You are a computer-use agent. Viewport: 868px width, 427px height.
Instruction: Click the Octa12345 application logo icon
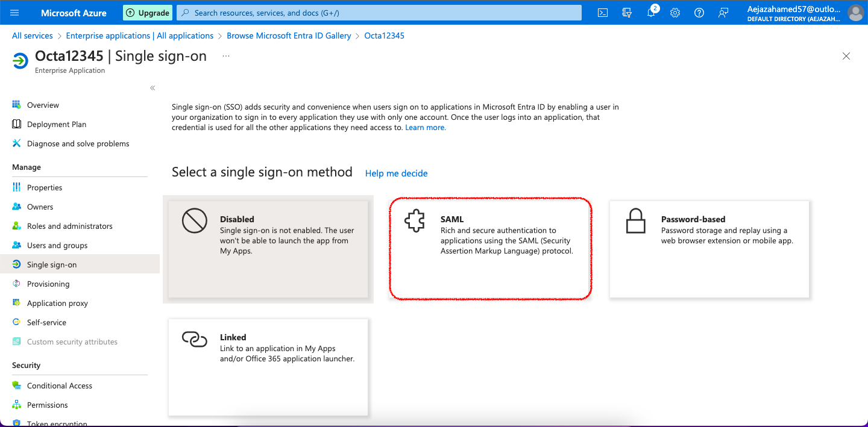coord(20,61)
